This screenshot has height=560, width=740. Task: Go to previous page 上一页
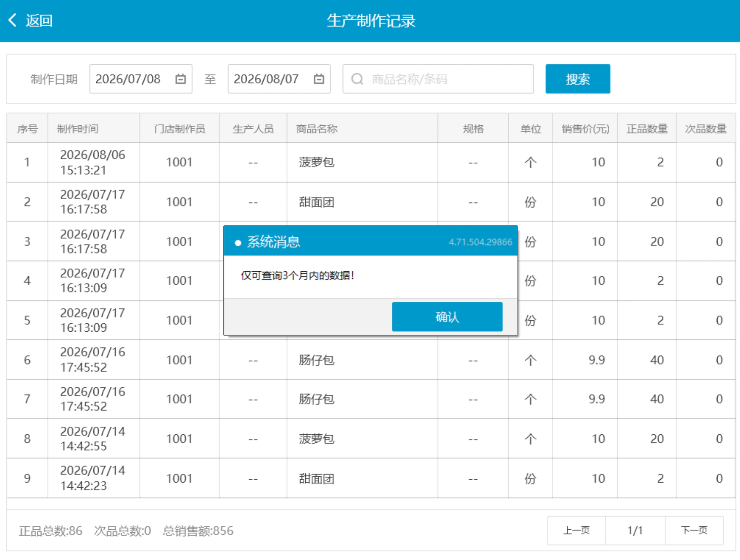coord(576,530)
